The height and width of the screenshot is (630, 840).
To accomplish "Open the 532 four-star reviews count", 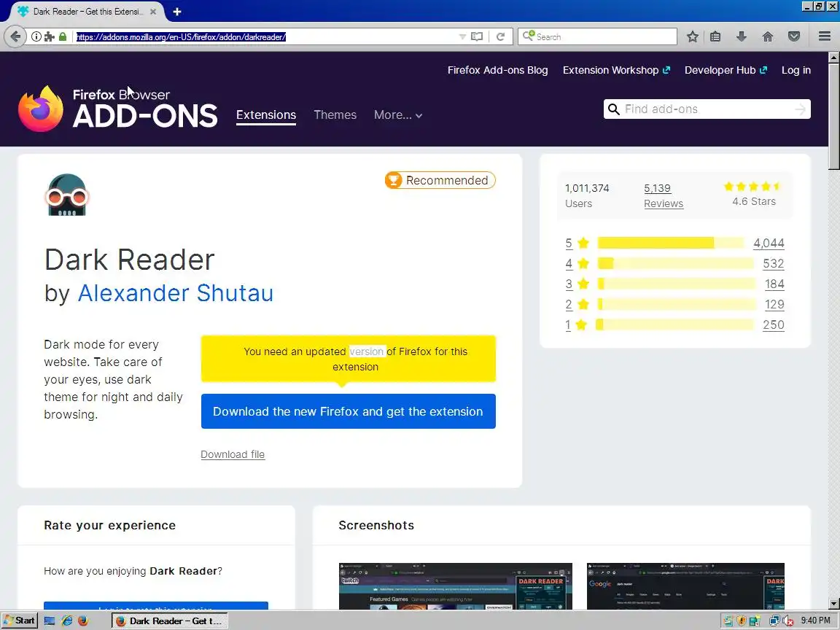I will point(774,263).
